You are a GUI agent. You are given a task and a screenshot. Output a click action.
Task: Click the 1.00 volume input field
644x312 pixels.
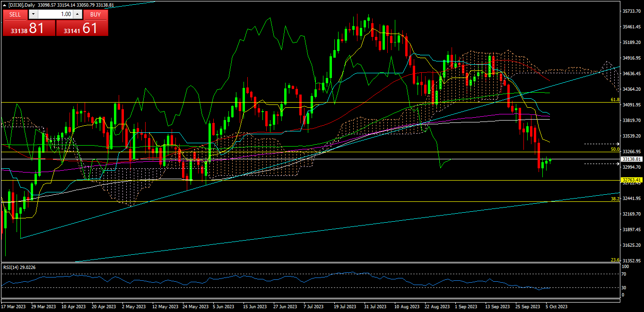[x=54, y=14]
